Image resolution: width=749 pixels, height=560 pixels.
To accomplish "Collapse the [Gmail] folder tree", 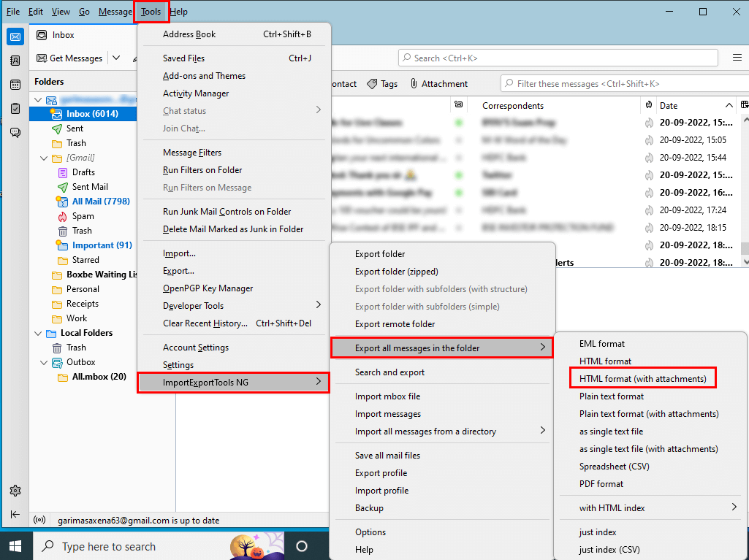I will tap(43, 158).
